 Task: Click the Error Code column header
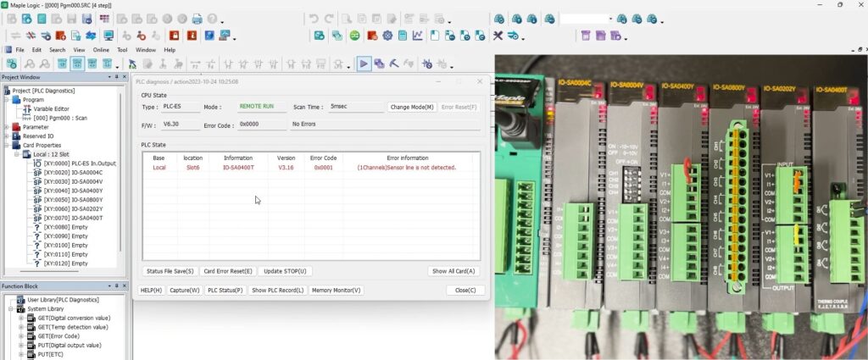(323, 158)
